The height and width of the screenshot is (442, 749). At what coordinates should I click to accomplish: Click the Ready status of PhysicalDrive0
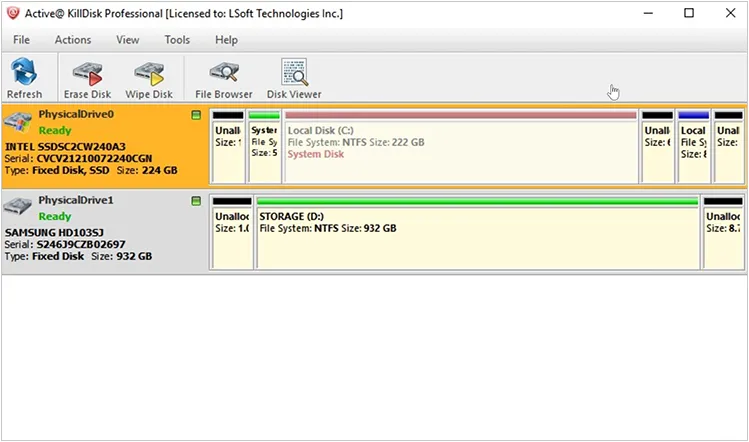[55, 130]
